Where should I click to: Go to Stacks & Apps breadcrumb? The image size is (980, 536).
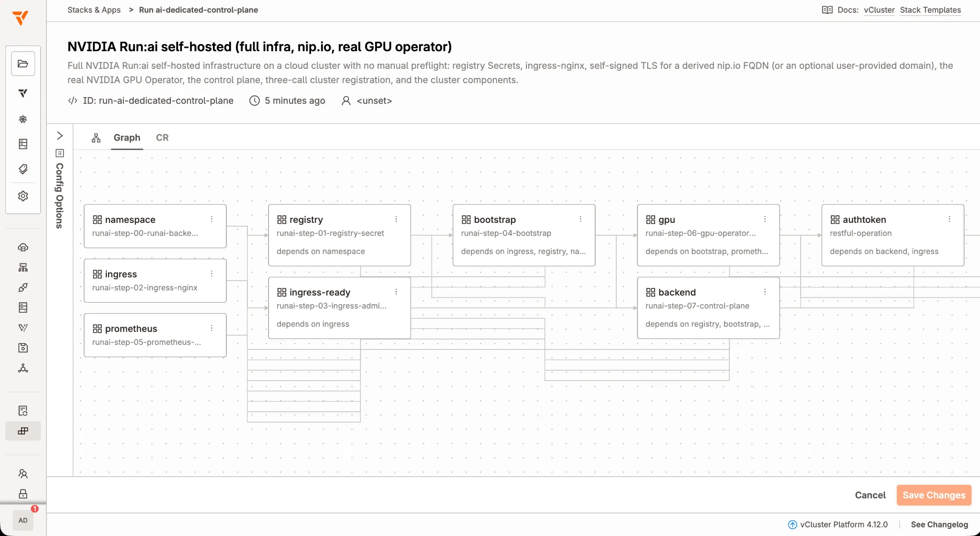(x=94, y=10)
